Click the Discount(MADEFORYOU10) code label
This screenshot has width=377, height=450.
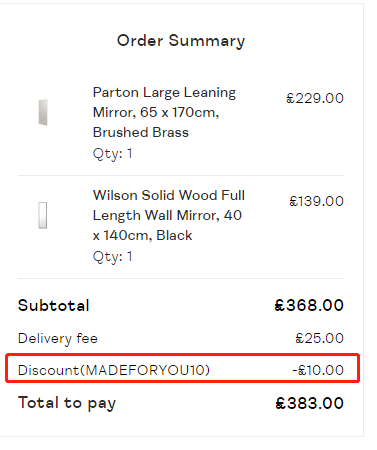114,370
